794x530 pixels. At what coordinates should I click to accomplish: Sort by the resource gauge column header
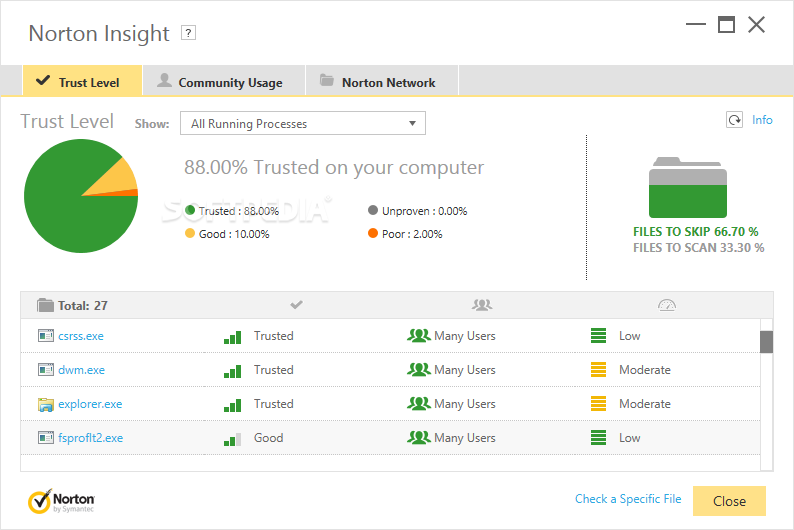coord(667,305)
